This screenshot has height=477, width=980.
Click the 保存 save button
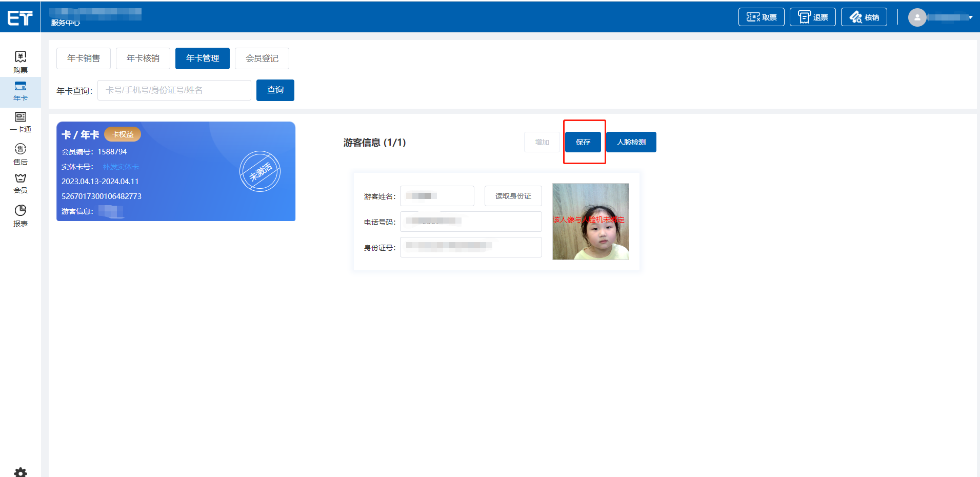click(583, 142)
